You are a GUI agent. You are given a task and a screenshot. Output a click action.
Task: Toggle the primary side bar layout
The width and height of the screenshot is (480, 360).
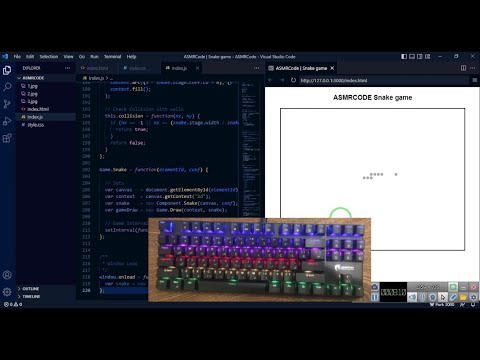[x=404, y=56]
